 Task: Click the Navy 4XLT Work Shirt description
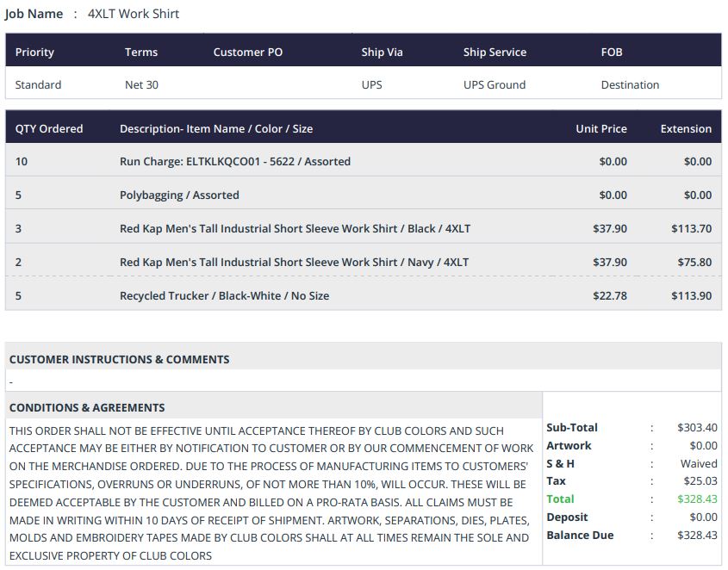pos(294,263)
